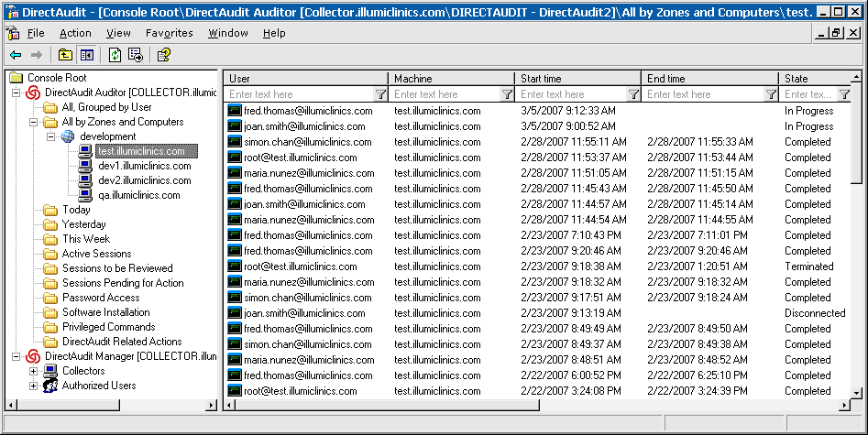868x435 pixels.
Task: Open the State column filter dropdown
Action: click(x=843, y=94)
